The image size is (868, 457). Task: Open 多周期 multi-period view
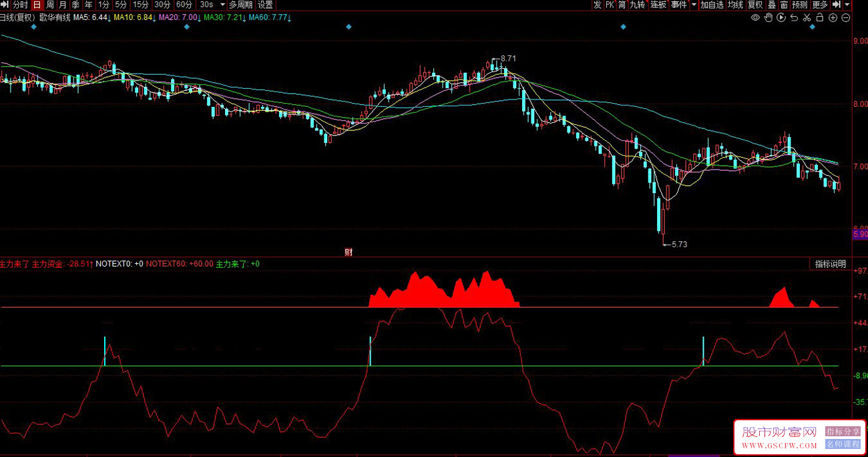[241, 5]
